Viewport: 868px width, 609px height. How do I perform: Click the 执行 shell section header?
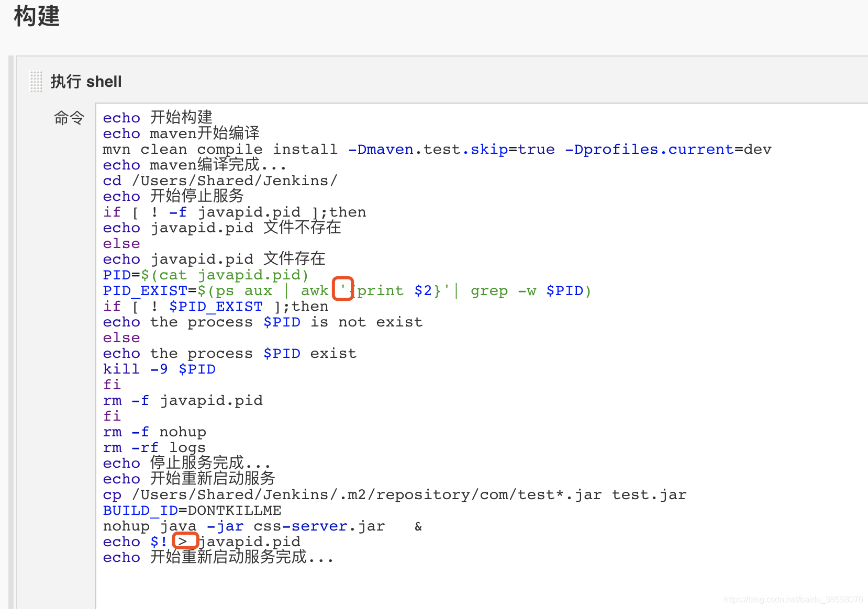click(x=86, y=81)
